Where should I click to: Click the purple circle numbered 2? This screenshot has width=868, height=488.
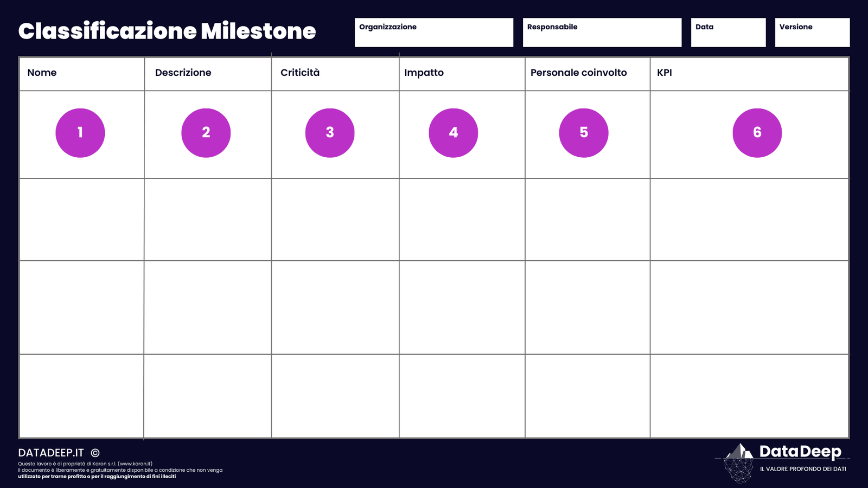pyautogui.click(x=206, y=133)
